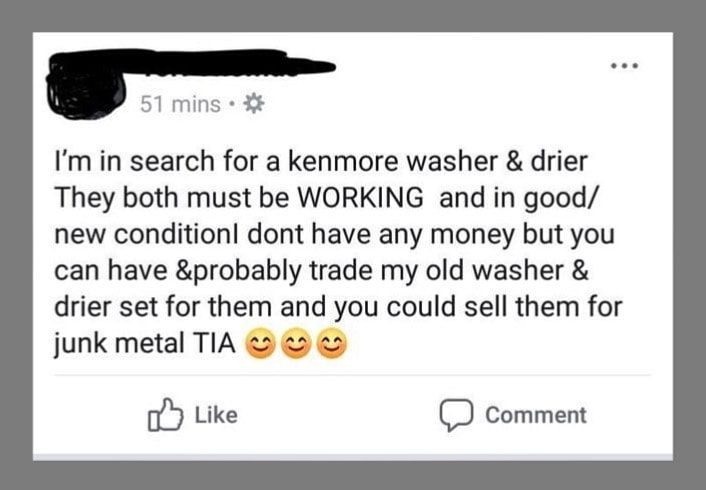The height and width of the screenshot is (490, 706).
Task: Click the Like text label
Action: click(x=216, y=415)
